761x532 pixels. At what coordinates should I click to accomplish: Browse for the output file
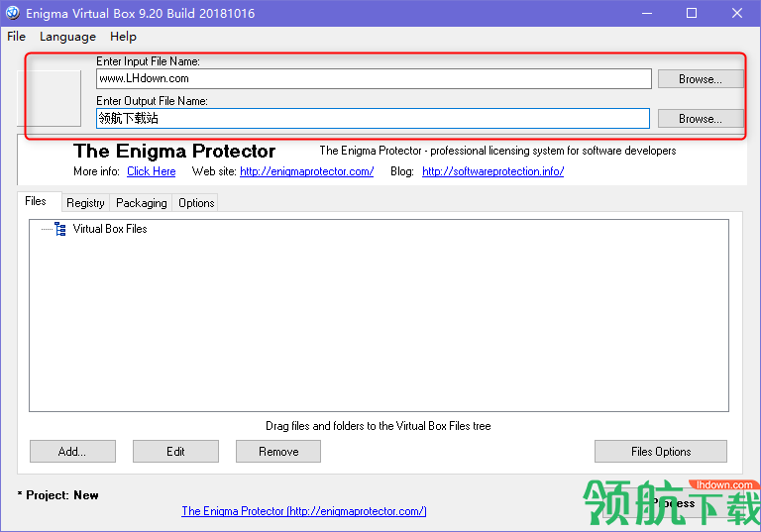pyautogui.click(x=700, y=119)
